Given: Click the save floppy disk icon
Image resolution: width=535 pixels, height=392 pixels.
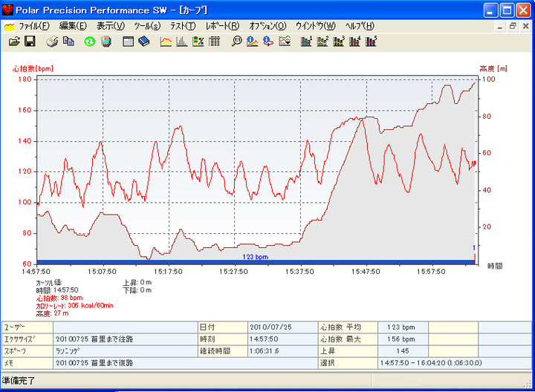Looking at the screenshot, I should pos(30,42).
